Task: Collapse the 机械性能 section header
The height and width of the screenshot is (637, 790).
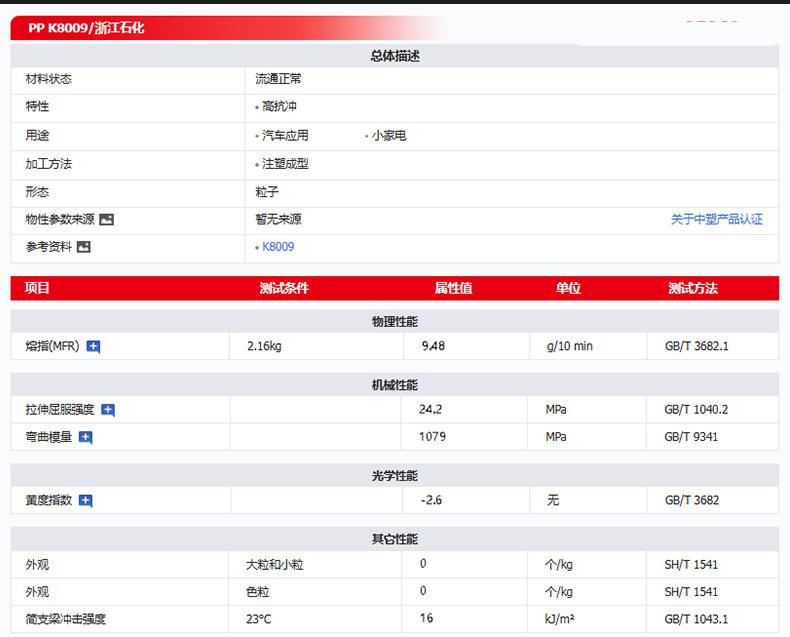Action: pyautogui.click(x=394, y=385)
